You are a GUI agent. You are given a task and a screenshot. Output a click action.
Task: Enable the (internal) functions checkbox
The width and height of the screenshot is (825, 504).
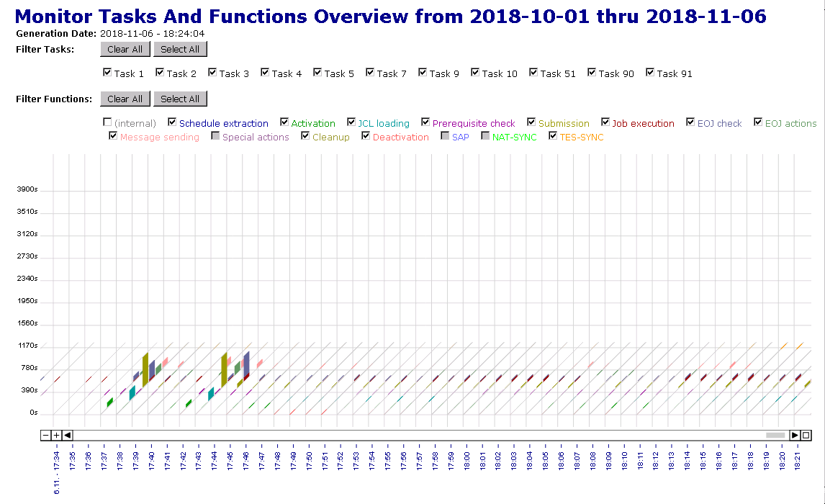click(x=107, y=122)
